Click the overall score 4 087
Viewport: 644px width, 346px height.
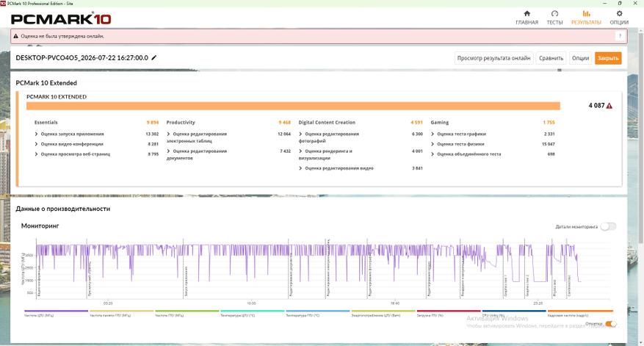pyautogui.click(x=596, y=106)
